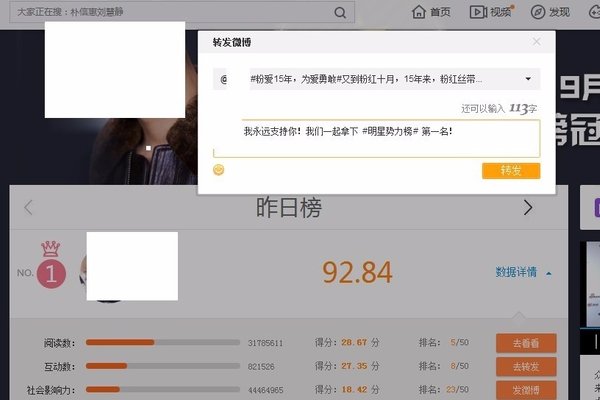Click the 821526 interaction count value

(x=261, y=367)
